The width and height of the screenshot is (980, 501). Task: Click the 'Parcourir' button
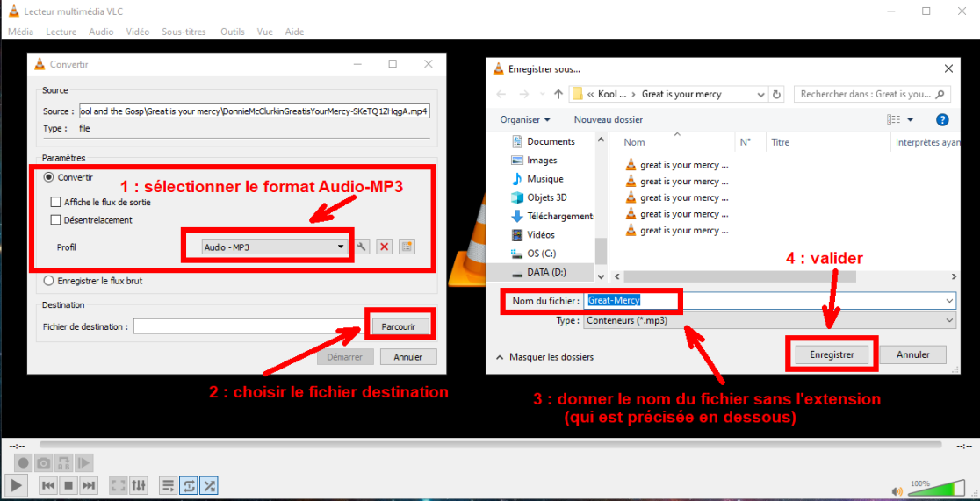pos(399,326)
